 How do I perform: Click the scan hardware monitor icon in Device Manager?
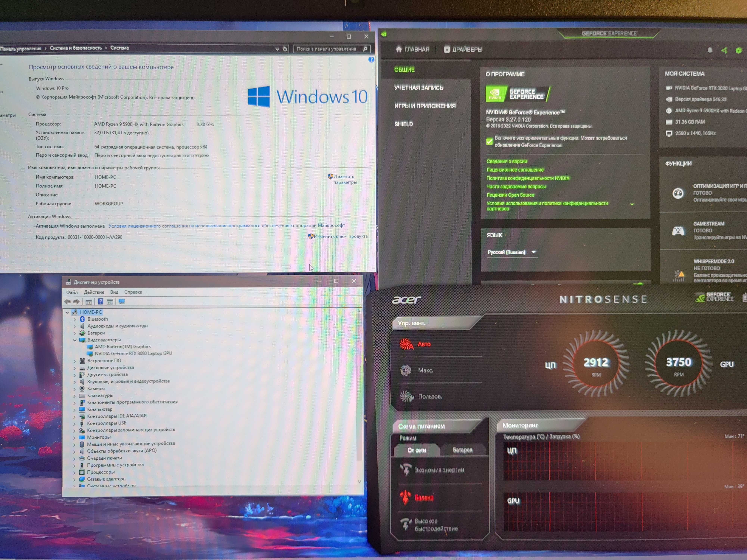coord(122,301)
